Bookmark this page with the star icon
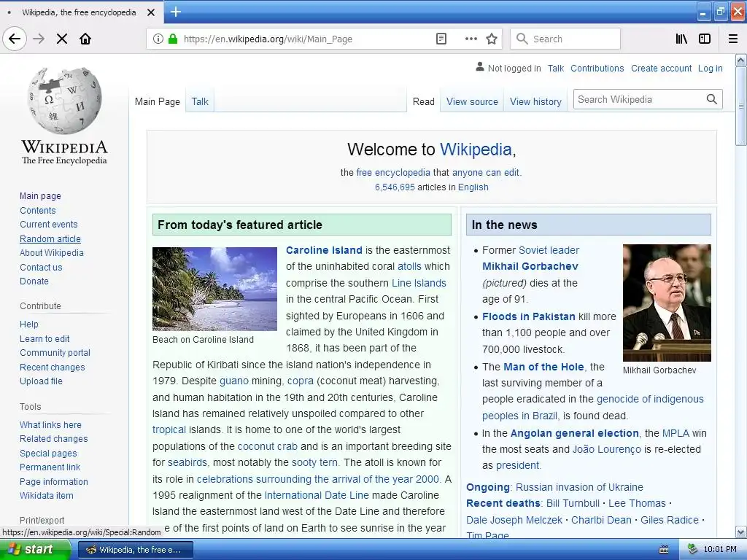The image size is (747, 560). click(x=492, y=39)
